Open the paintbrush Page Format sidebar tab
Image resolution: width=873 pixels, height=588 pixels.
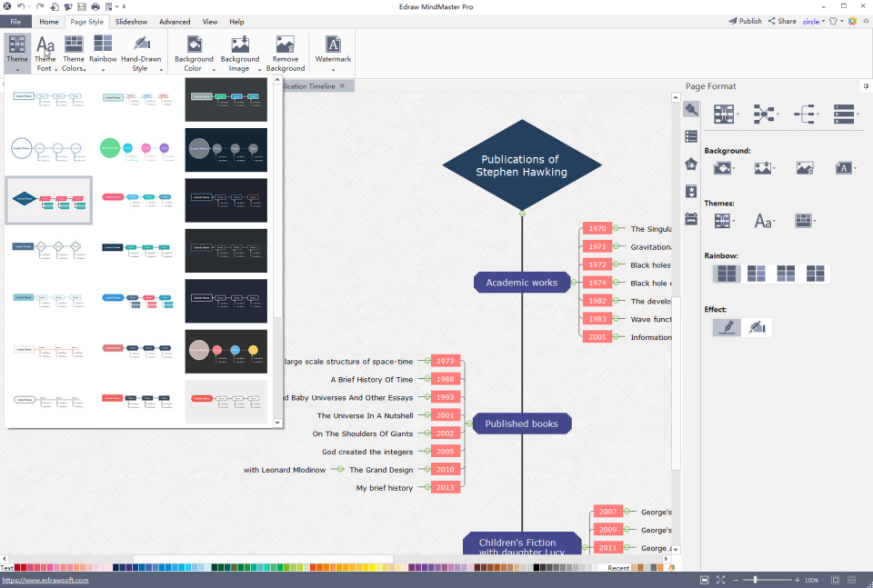tap(691, 110)
